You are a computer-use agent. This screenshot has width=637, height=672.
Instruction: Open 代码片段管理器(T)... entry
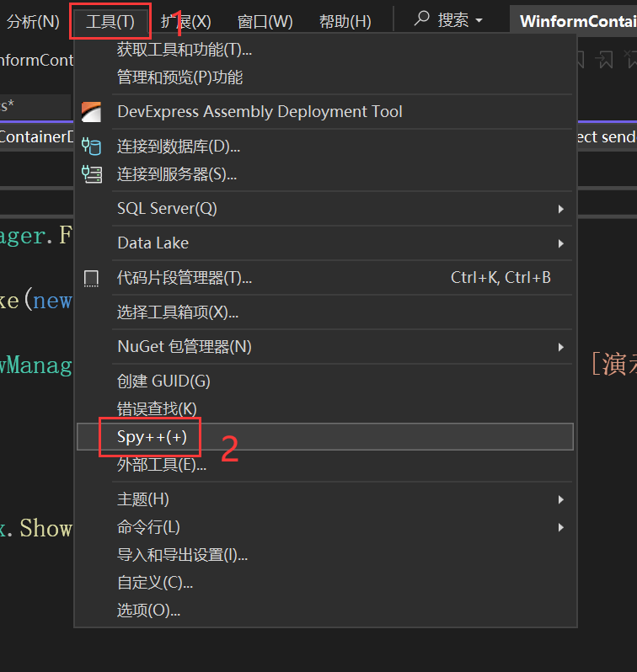(325, 278)
